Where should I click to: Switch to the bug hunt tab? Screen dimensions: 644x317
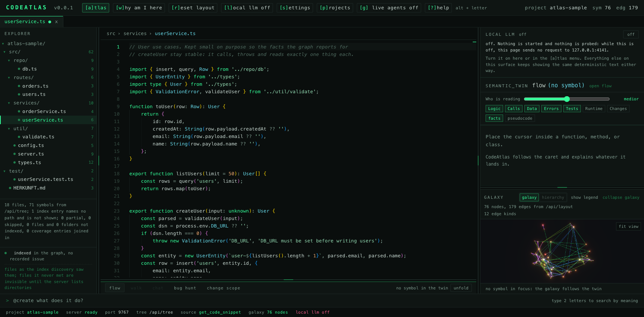185,288
